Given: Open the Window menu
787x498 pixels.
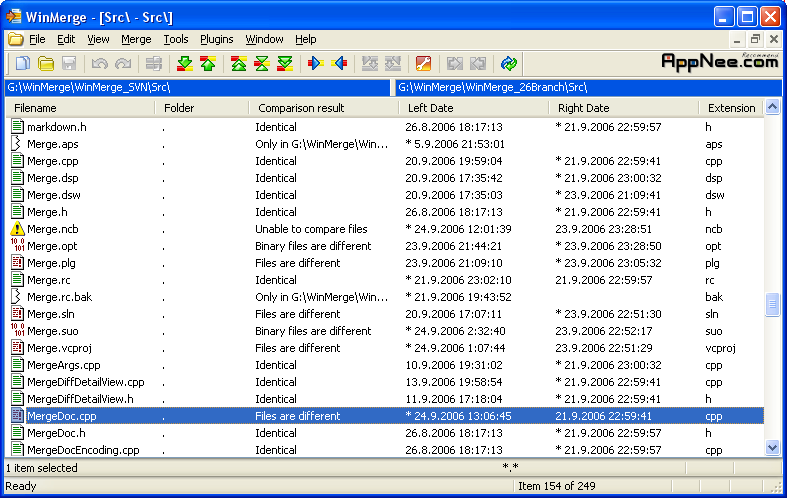Looking at the screenshot, I should click(264, 39).
